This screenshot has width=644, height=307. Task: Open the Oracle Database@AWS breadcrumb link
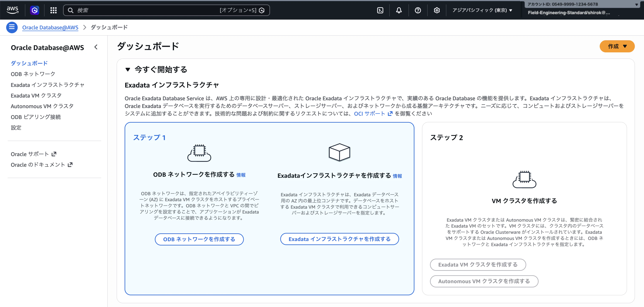(x=50, y=27)
